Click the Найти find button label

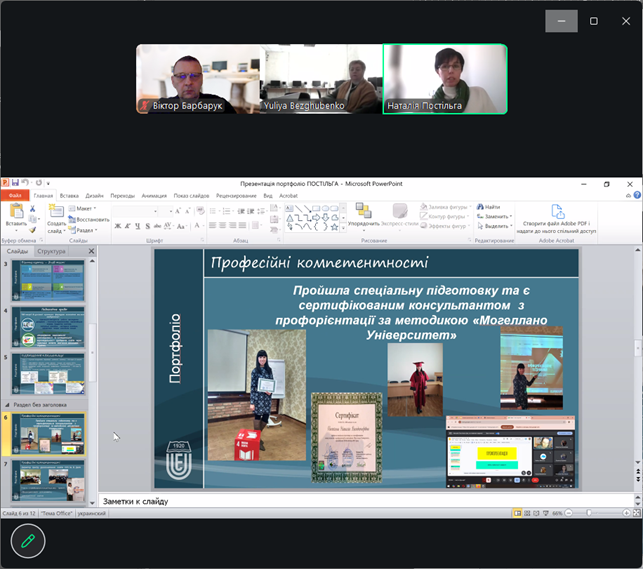[x=493, y=207]
